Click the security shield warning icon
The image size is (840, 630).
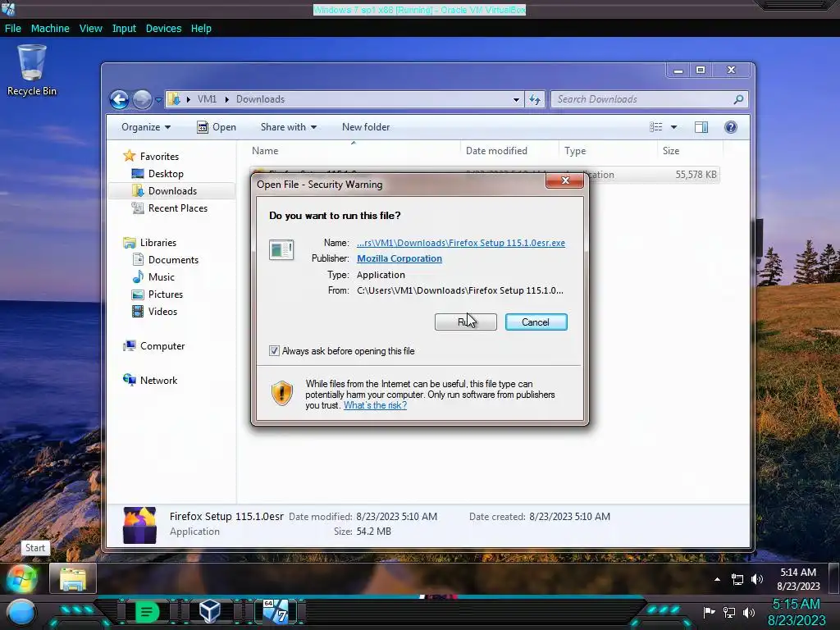[x=282, y=393]
